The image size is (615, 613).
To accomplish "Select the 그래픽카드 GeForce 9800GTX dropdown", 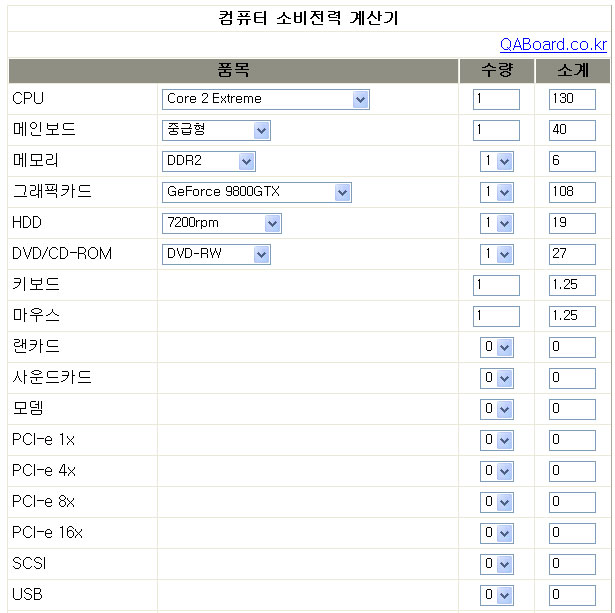I will pos(256,192).
